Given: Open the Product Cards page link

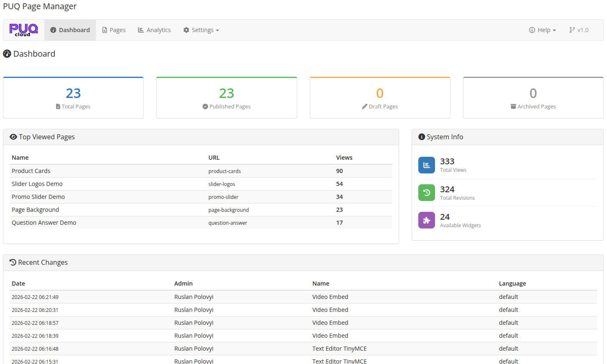Looking at the screenshot, I should pyautogui.click(x=31, y=171).
